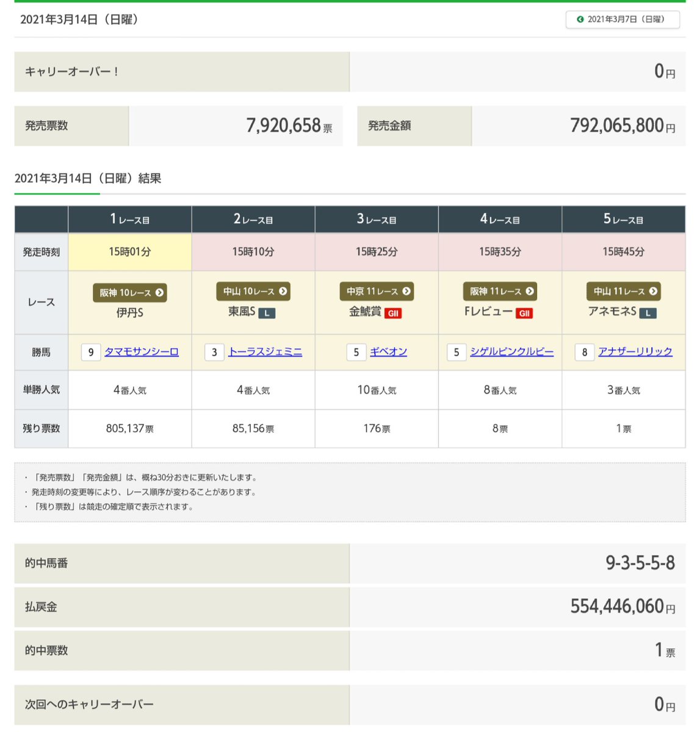Select the 4レース目 column header
Image resolution: width=700 pixels, height=732 pixels.
tap(500, 219)
